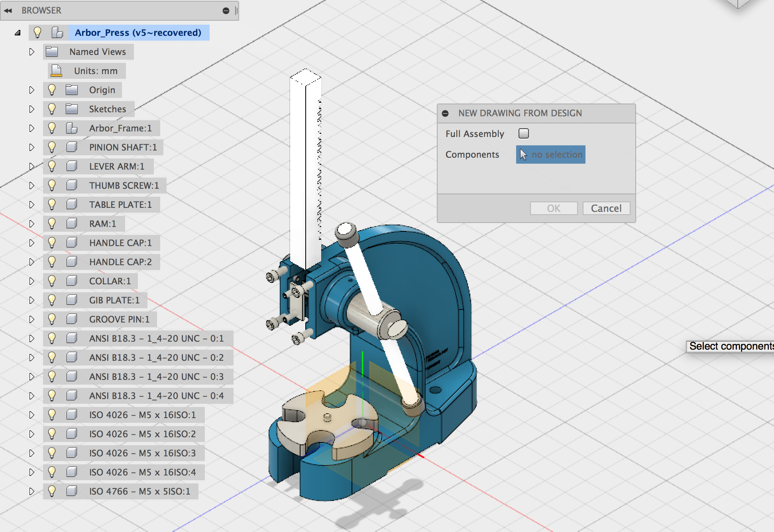Click OK in the drawing dialog

[x=554, y=208]
